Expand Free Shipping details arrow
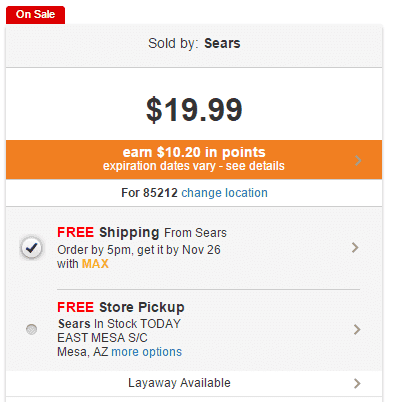 (355, 248)
